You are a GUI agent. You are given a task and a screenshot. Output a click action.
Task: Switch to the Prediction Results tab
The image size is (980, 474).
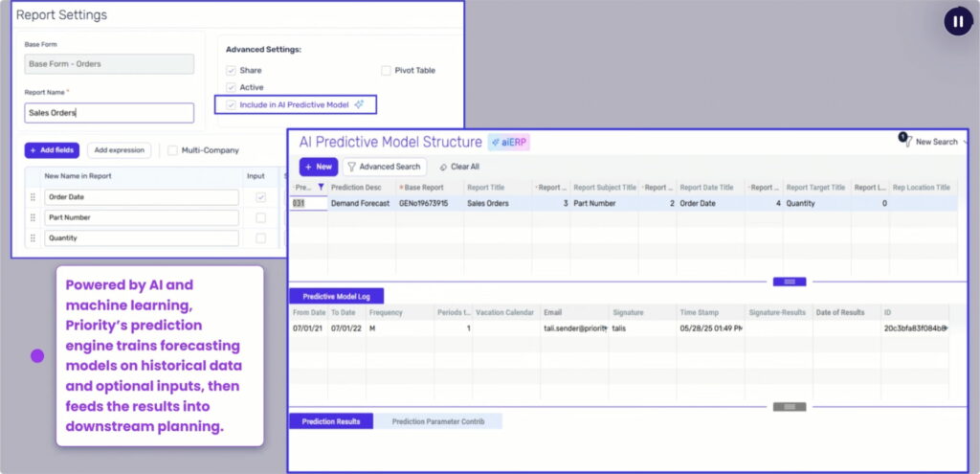(x=331, y=421)
